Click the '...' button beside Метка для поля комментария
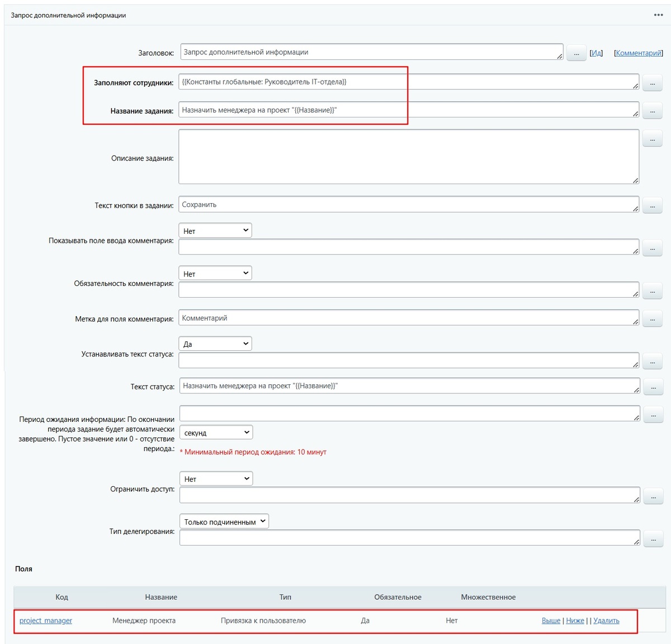The height and width of the screenshot is (644, 671). coord(653,319)
